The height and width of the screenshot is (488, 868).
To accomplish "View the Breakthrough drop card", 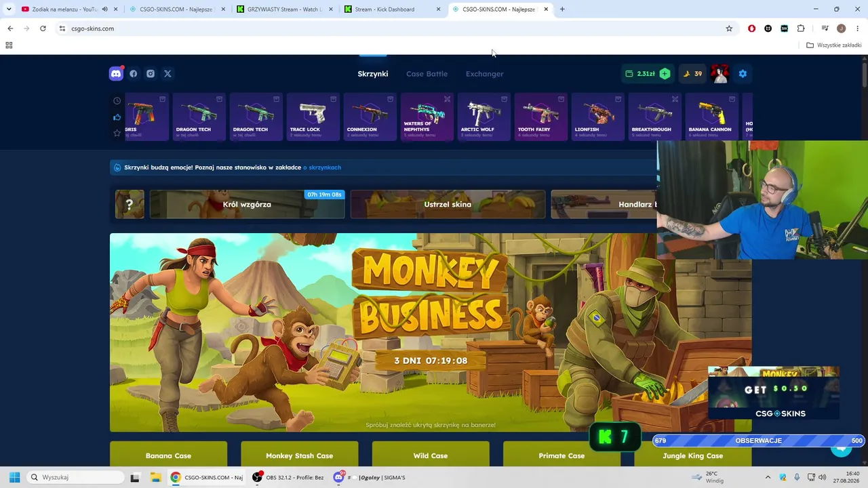I will pyautogui.click(x=655, y=117).
